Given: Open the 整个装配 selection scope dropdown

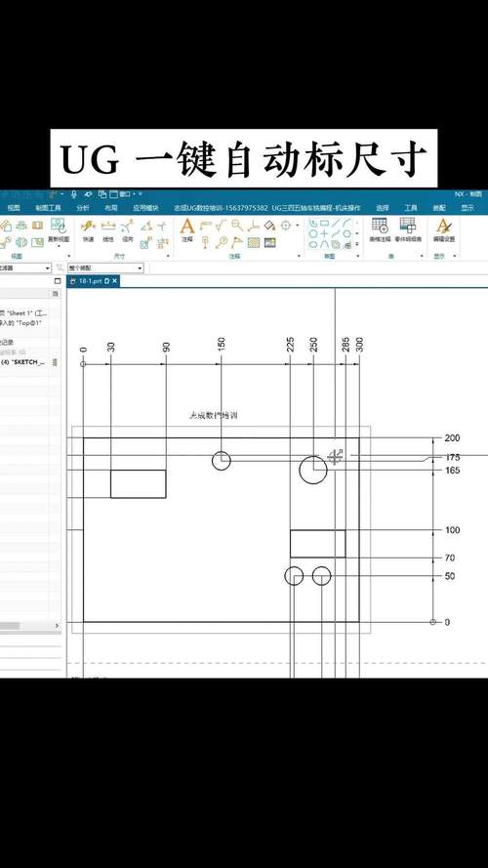Looking at the screenshot, I should [105, 268].
